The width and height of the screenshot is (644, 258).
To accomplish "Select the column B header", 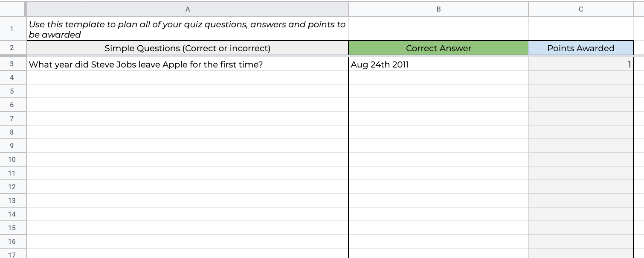I will click(438, 9).
